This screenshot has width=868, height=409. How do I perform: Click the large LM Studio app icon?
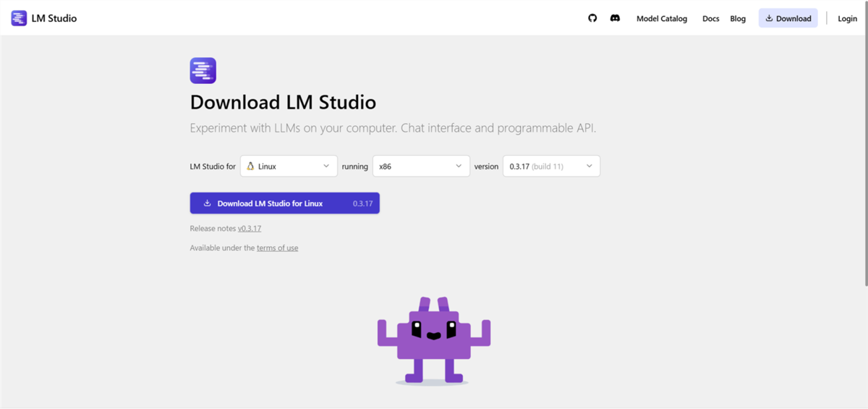[x=203, y=71]
